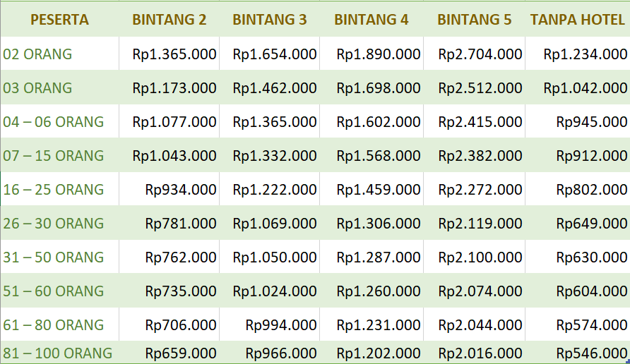Click the Rp994.000 cell in BINTANG 3
The image size is (630, 364).
[281, 324]
